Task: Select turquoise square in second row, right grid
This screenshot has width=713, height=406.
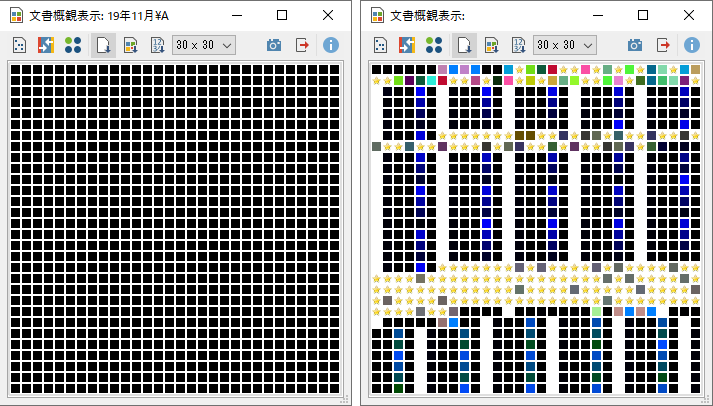Action: coord(432,80)
